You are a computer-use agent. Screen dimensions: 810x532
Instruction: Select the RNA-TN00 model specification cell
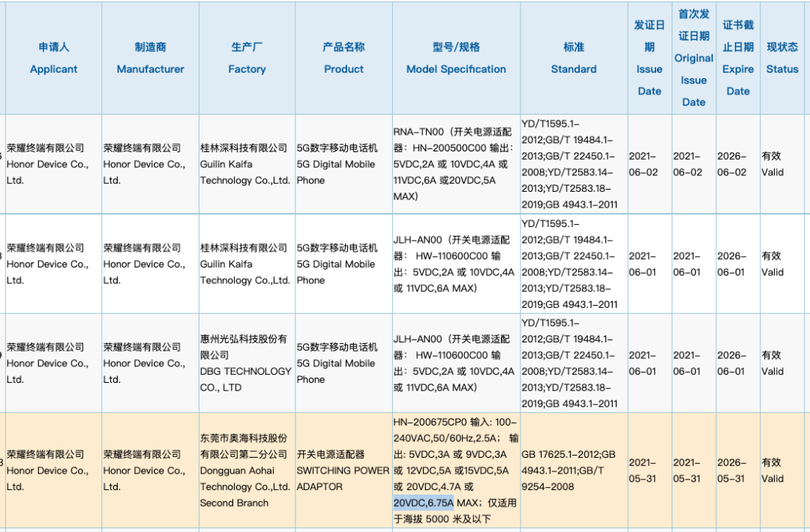(x=456, y=164)
